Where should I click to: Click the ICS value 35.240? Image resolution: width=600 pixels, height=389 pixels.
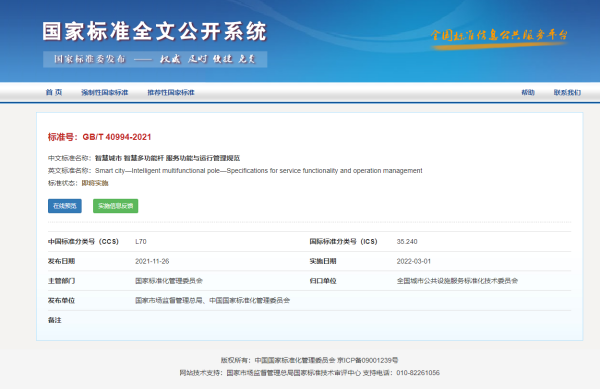pos(407,241)
